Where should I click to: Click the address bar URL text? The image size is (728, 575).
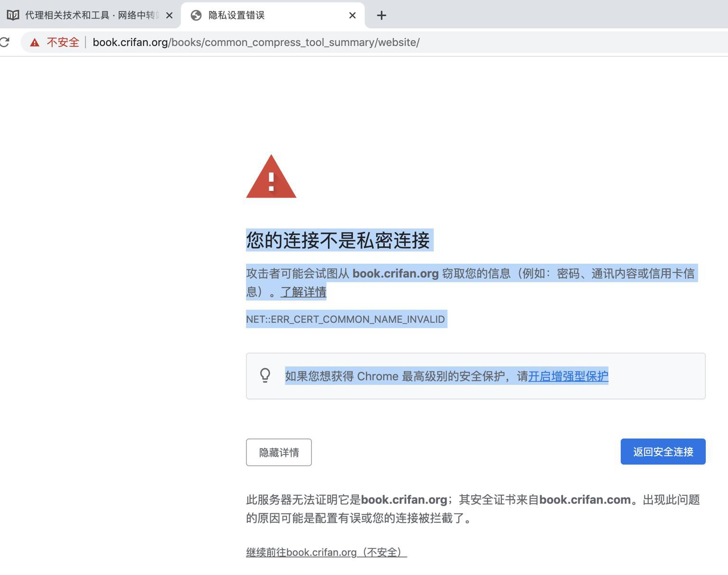pos(256,42)
